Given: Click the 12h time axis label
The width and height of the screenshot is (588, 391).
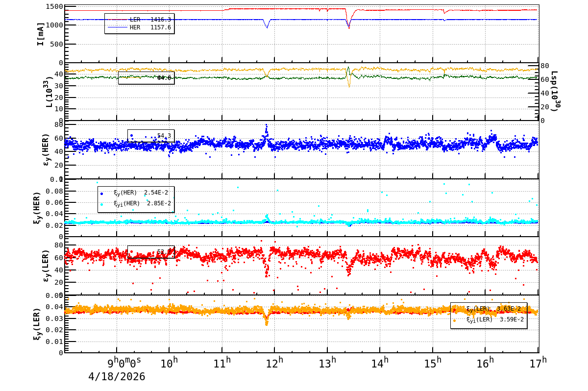Looking at the screenshot, I should tap(275, 364).
